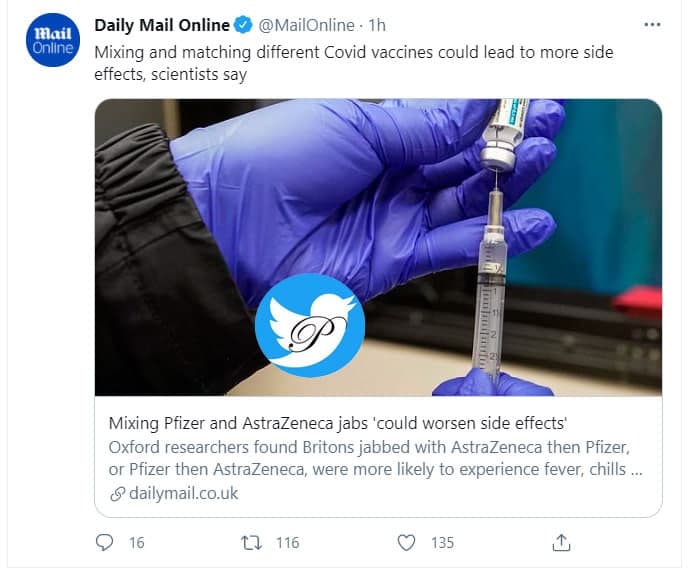Share the tweet via the upload arrow icon
Image resolution: width=696 pixels, height=568 pixels.
pos(562,542)
